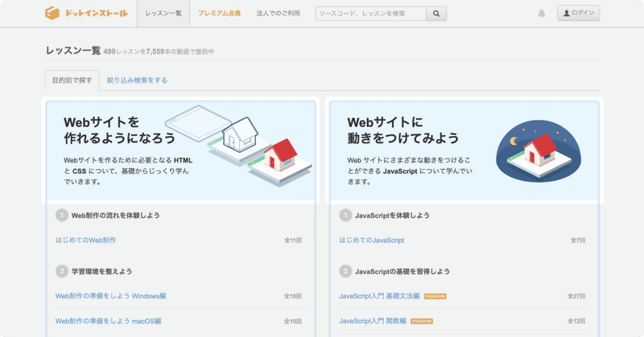Open Web制作の準備をしよう macOS編 lesson

click(x=109, y=321)
